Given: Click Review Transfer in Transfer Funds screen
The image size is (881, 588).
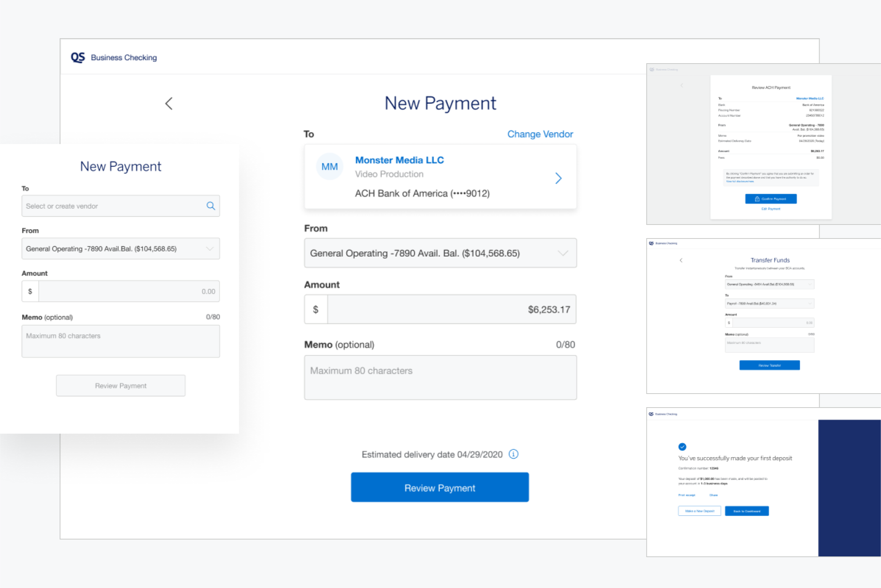Looking at the screenshot, I should click(769, 365).
